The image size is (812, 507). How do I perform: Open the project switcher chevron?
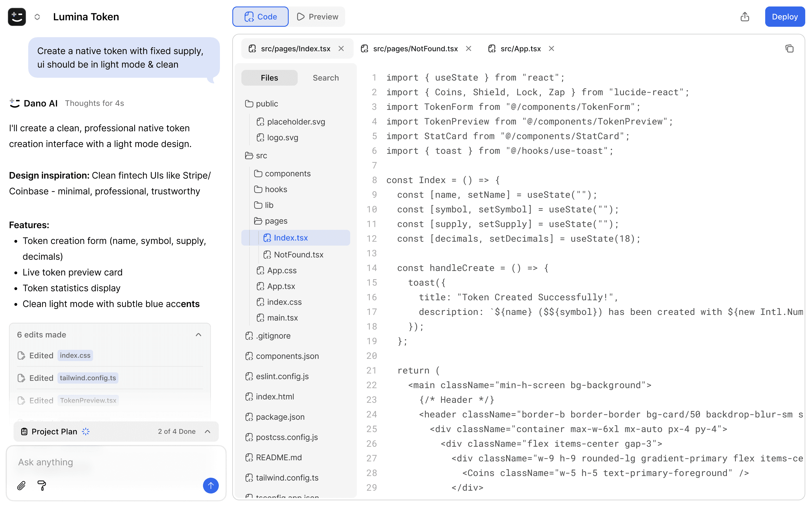click(x=37, y=17)
